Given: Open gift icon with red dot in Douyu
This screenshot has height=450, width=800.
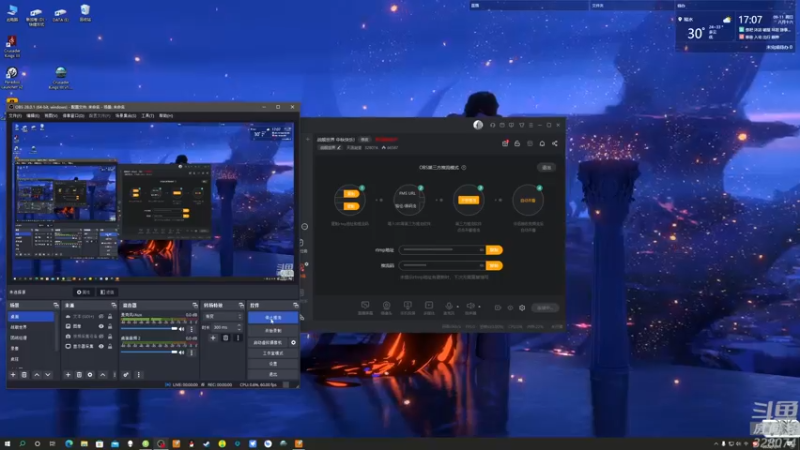Looking at the screenshot, I should coord(505,143).
